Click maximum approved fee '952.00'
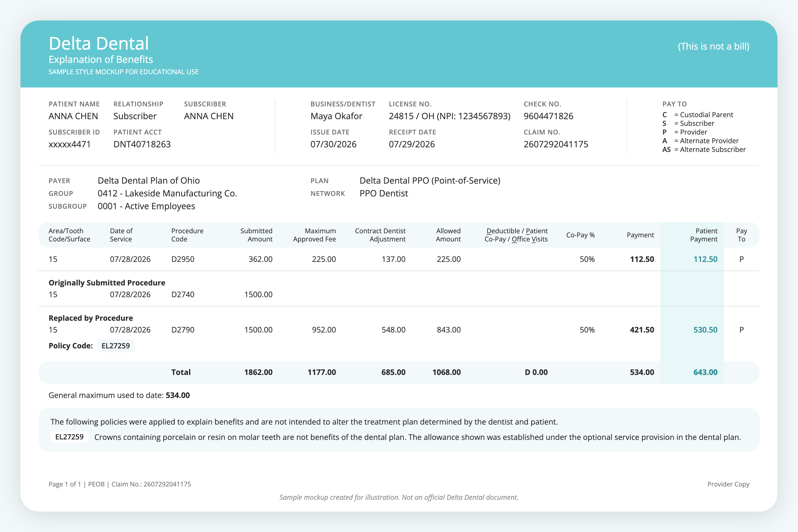Image resolution: width=798 pixels, height=532 pixels. tap(324, 330)
